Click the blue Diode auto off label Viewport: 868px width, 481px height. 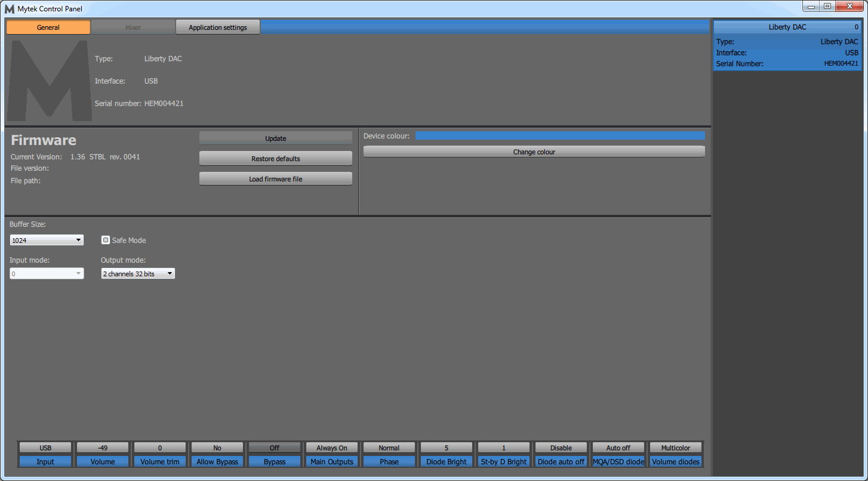point(561,461)
